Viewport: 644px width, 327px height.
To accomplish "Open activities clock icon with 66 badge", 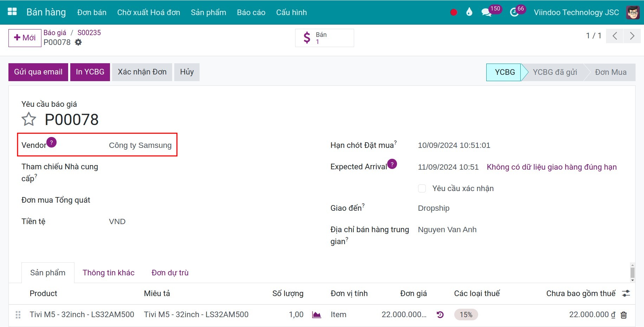I will point(514,13).
